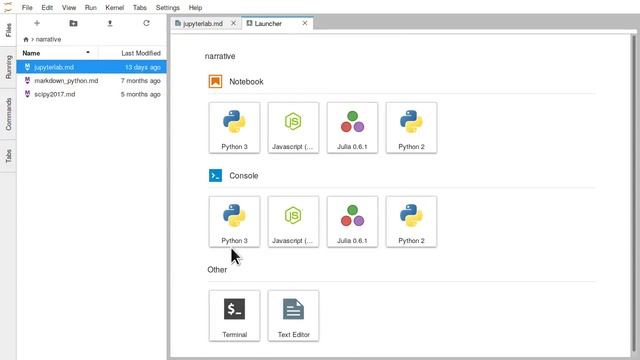The height and width of the screenshot is (360, 640).
Task: Open the Settings menu
Action: coord(167,7)
